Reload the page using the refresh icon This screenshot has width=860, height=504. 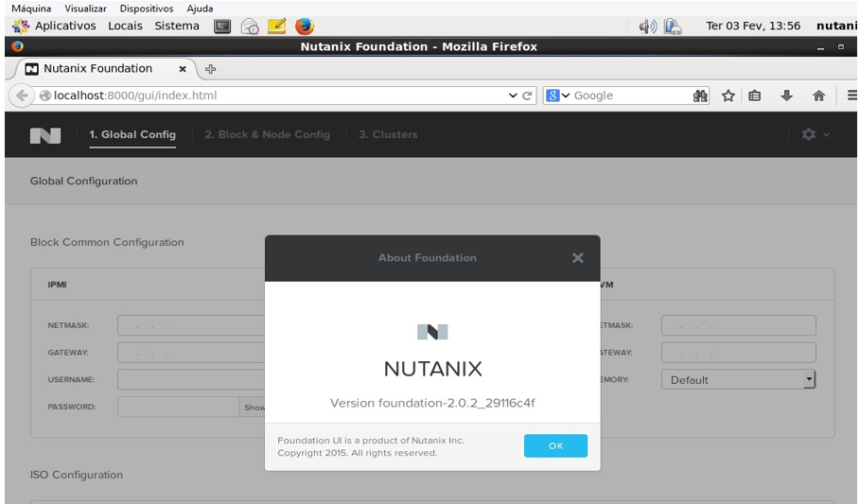(526, 96)
